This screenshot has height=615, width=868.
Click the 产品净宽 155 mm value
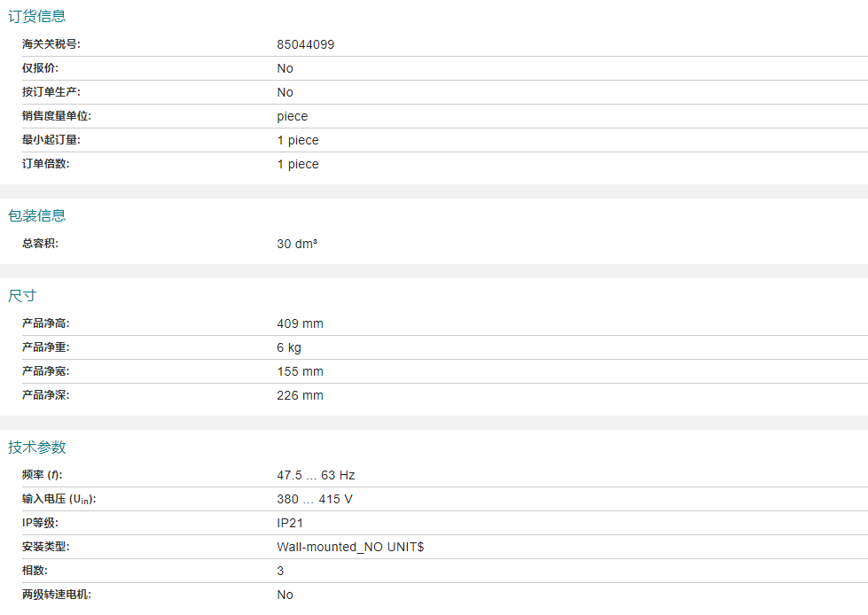300,371
